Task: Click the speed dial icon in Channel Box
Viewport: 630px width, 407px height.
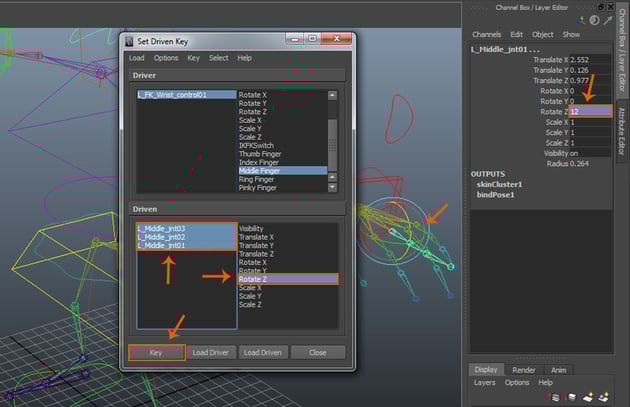Action: point(594,20)
